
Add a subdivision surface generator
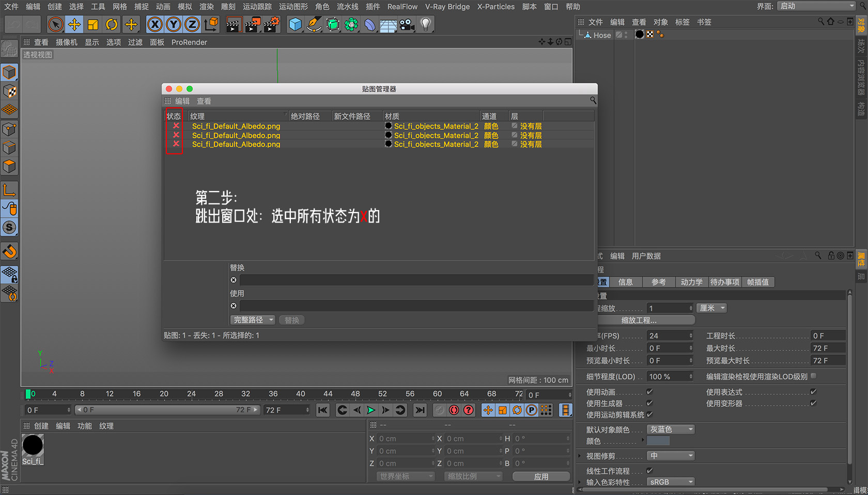tap(333, 24)
